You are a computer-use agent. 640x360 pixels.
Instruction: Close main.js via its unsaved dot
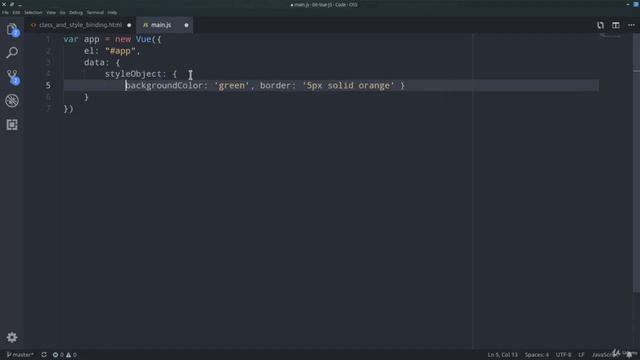tap(186, 25)
